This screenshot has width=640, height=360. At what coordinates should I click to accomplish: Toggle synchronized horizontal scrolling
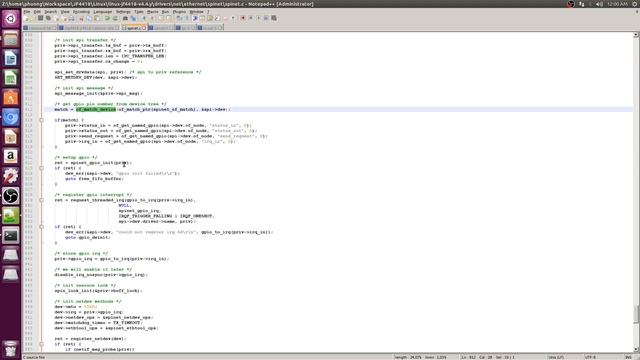[169, 18]
